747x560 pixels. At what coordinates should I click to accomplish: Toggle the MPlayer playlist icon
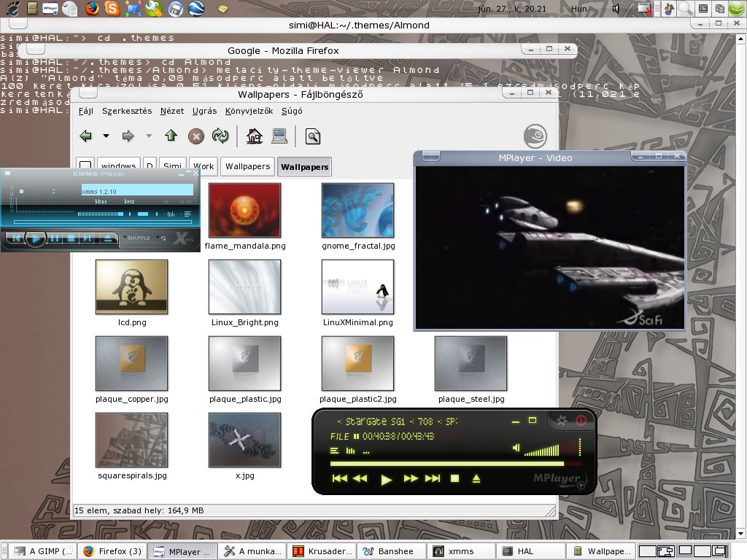tap(334, 451)
